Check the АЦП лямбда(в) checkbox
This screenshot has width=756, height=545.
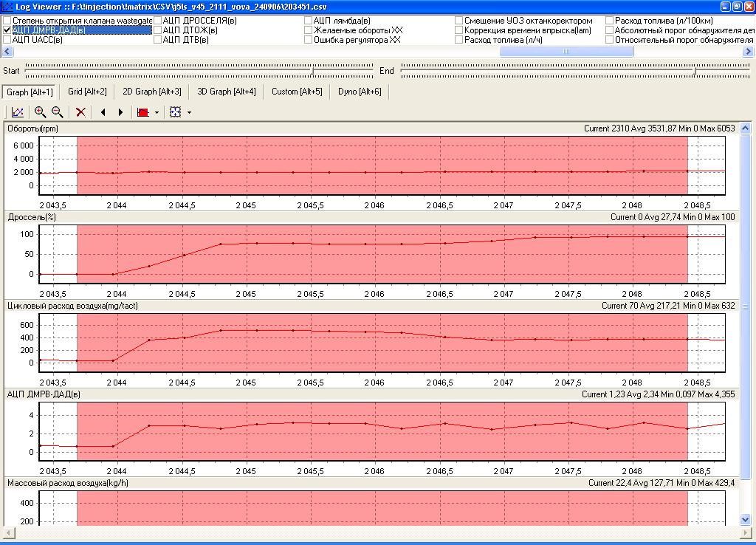(x=309, y=21)
